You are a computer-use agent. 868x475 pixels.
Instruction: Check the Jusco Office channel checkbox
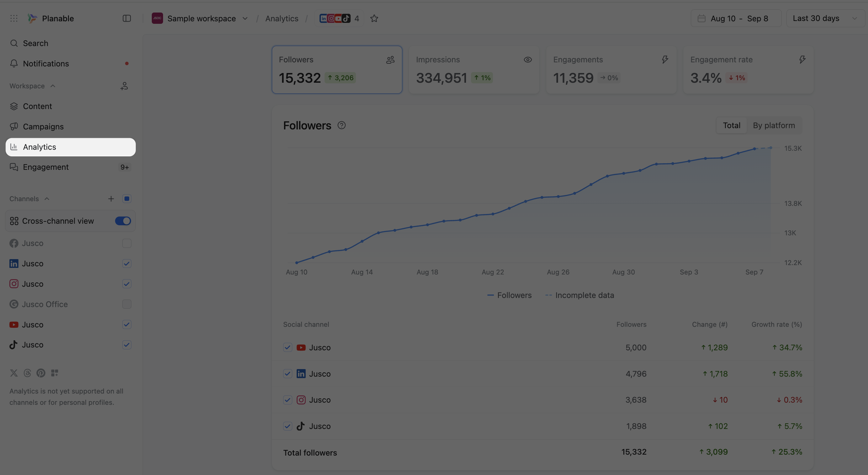pyautogui.click(x=127, y=304)
